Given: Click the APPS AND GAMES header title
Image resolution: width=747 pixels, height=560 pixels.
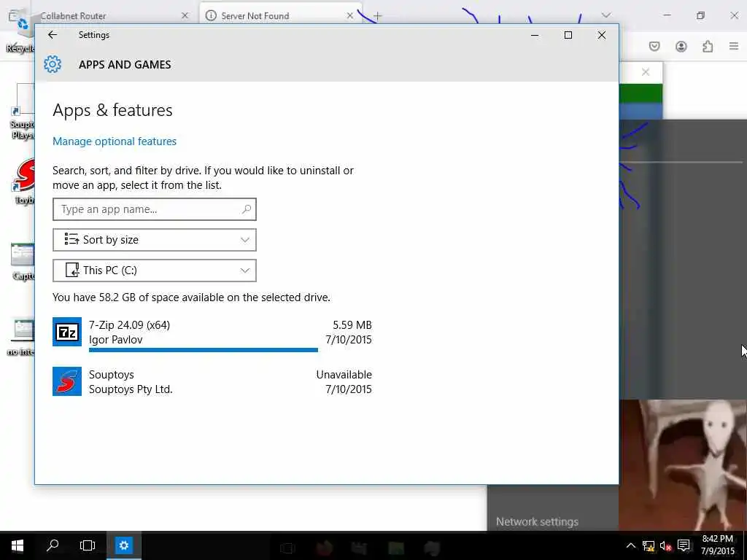Looking at the screenshot, I should pos(125,65).
